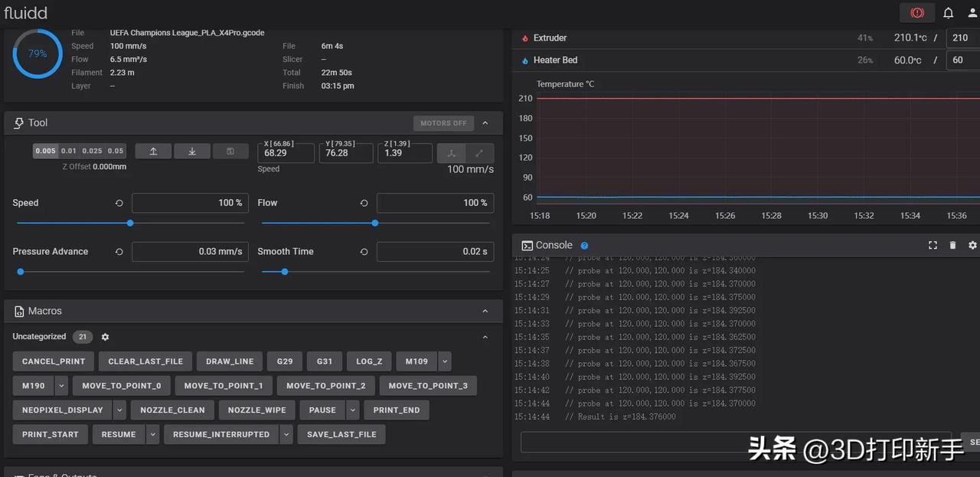Run the NOZZLE_WIPE macro
The height and width of the screenshot is (477, 980).
[x=256, y=410]
